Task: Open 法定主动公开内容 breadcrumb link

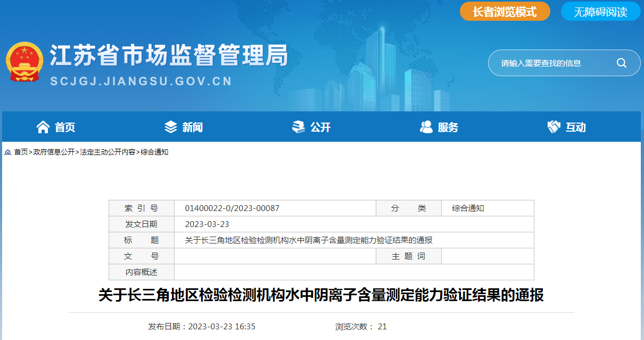Action: (x=108, y=152)
